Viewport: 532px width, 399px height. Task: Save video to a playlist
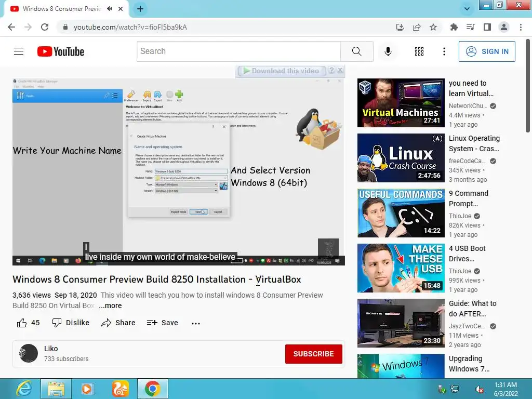[162, 323]
